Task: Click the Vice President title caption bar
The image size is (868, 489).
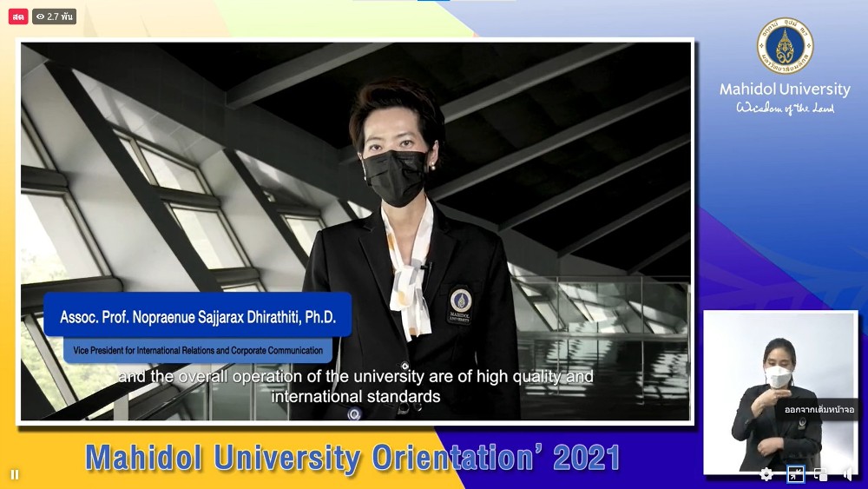Action: coord(198,351)
